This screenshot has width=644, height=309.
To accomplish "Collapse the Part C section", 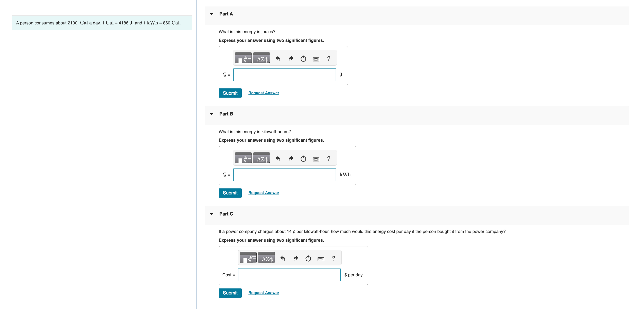I will point(212,214).
